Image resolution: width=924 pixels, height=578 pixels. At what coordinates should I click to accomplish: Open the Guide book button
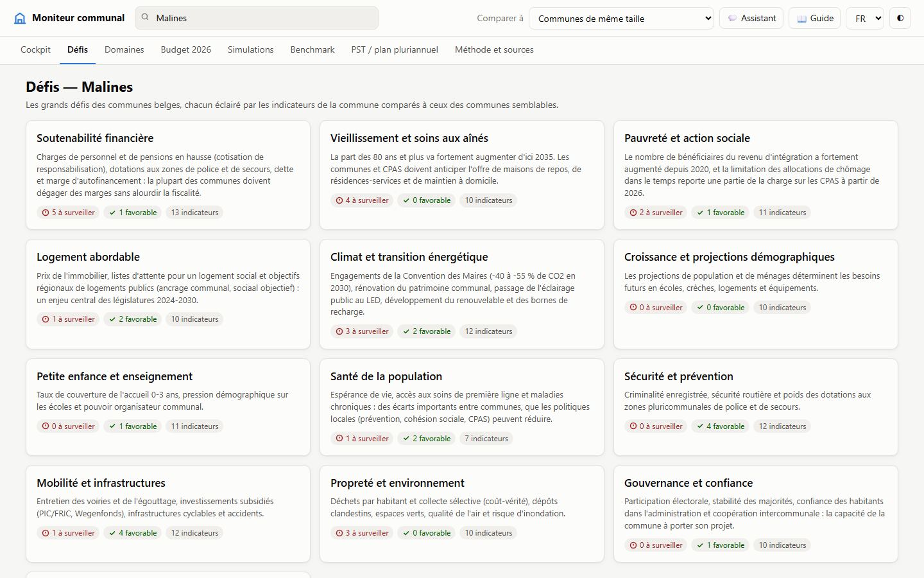[x=815, y=18]
